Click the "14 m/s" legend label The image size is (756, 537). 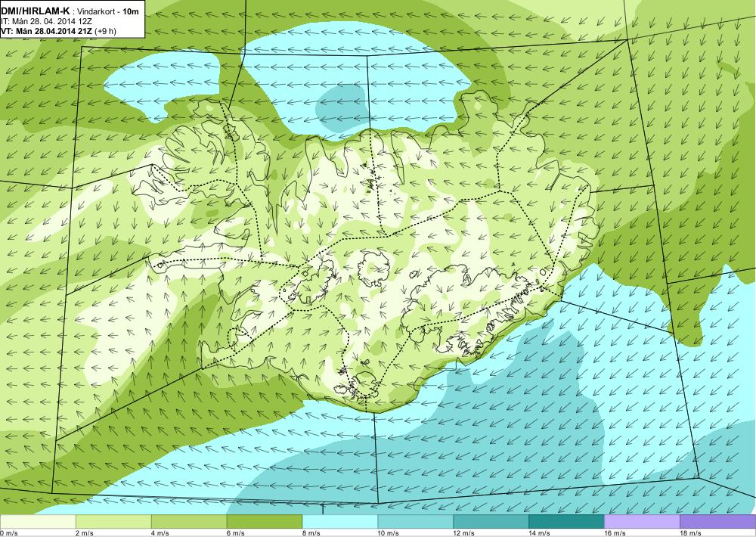pos(540,533)
